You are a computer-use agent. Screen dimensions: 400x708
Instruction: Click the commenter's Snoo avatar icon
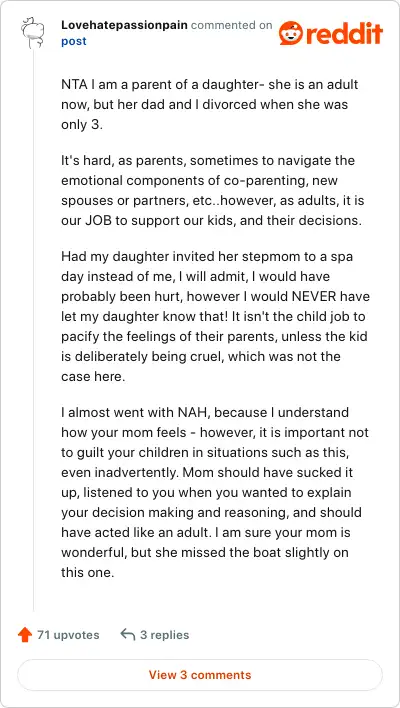pyautogui.click(x=33, y=33)
